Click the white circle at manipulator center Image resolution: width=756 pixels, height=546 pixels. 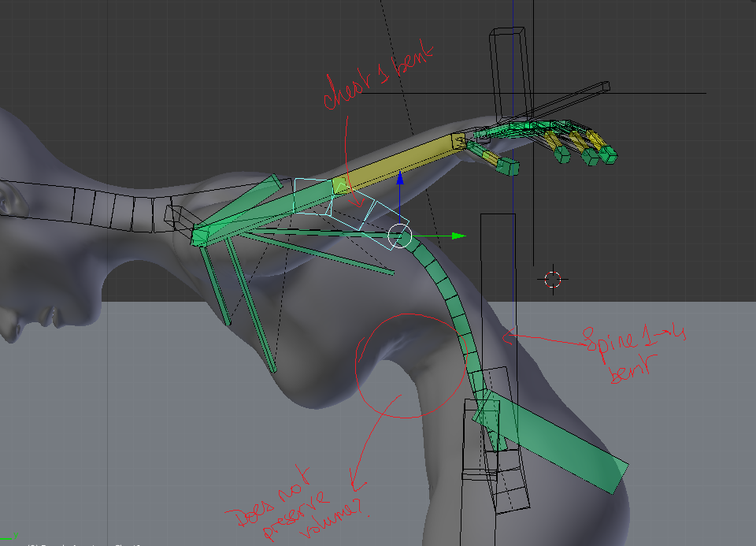pos(400,235)
